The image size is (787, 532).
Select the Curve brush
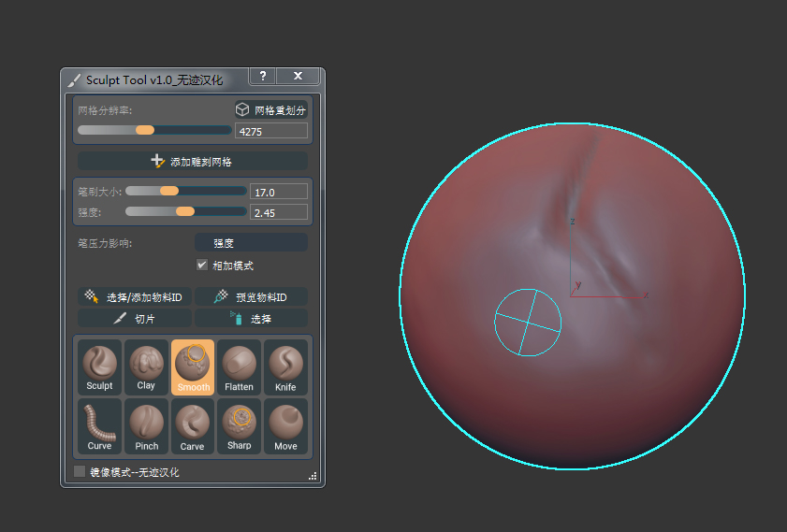tap(99, 426)
